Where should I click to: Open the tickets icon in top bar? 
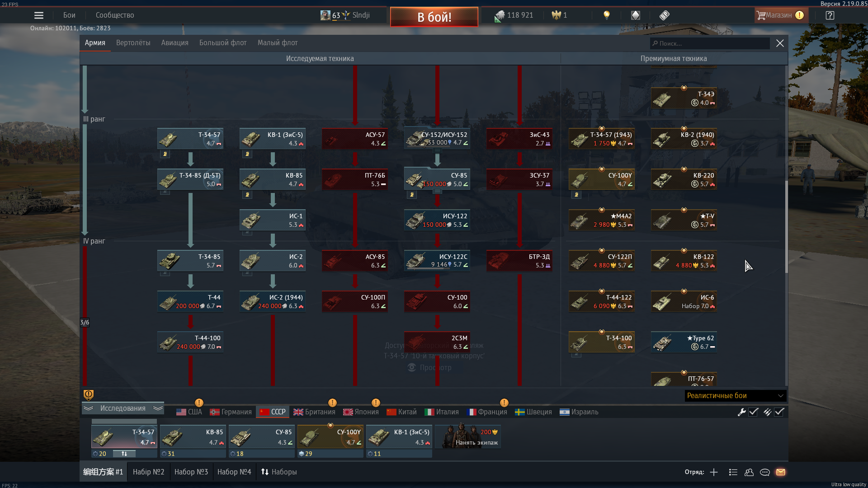(x=664, y=15)
